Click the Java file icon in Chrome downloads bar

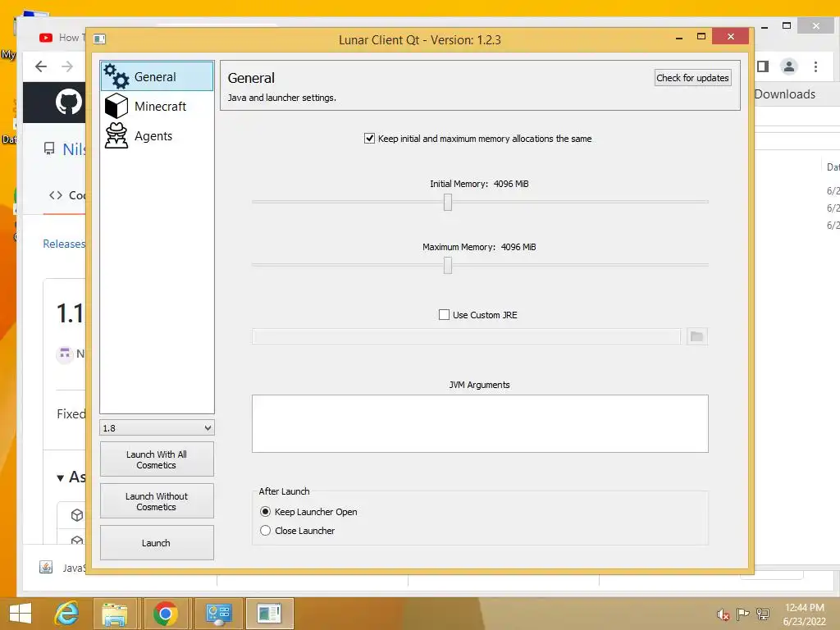click(x=46, y=568)
